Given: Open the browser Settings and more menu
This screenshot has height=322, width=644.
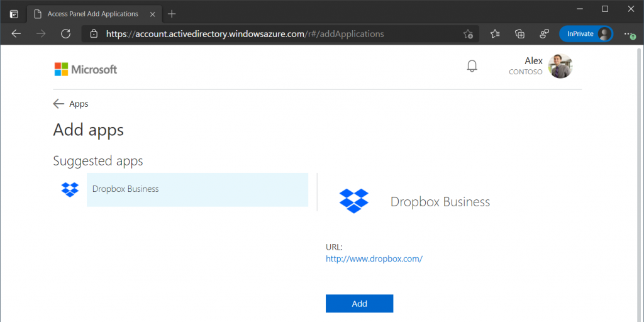Looking at the screenshot, I should [628, 34].
